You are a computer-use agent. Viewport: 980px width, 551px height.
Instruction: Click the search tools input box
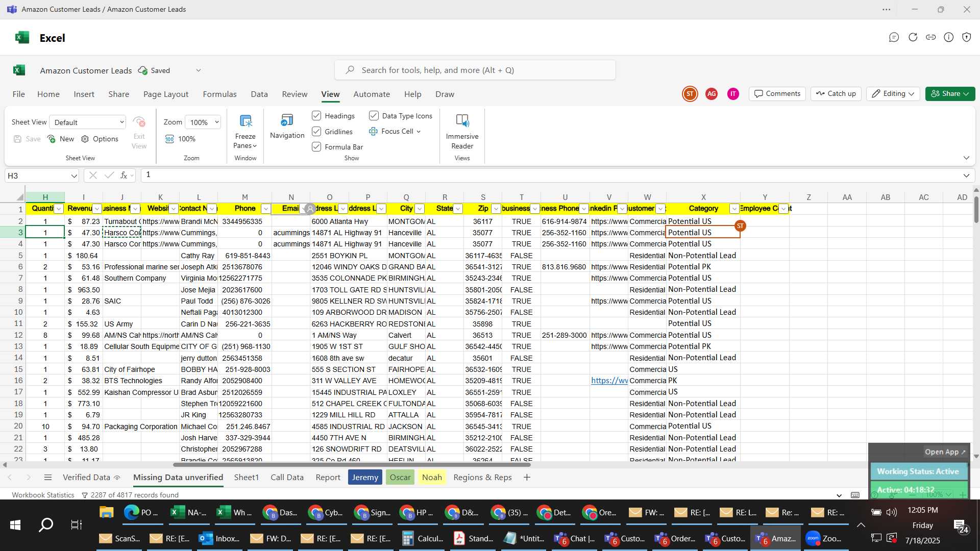click(x=475, y=70)
